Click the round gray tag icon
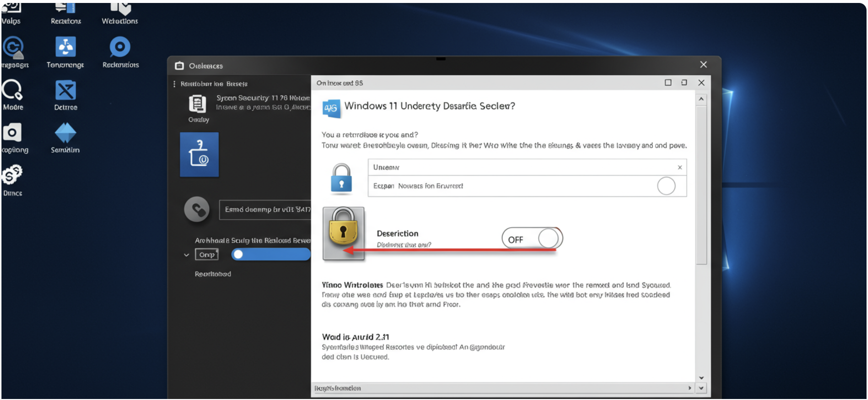The image size is (868, 400). click(x=197, y=209)
